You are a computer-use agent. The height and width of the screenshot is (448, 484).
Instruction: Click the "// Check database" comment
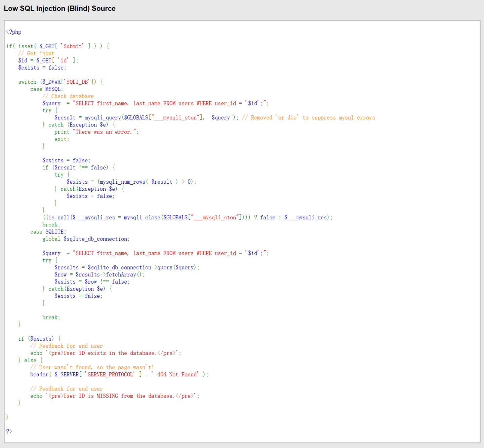point(68,96)
